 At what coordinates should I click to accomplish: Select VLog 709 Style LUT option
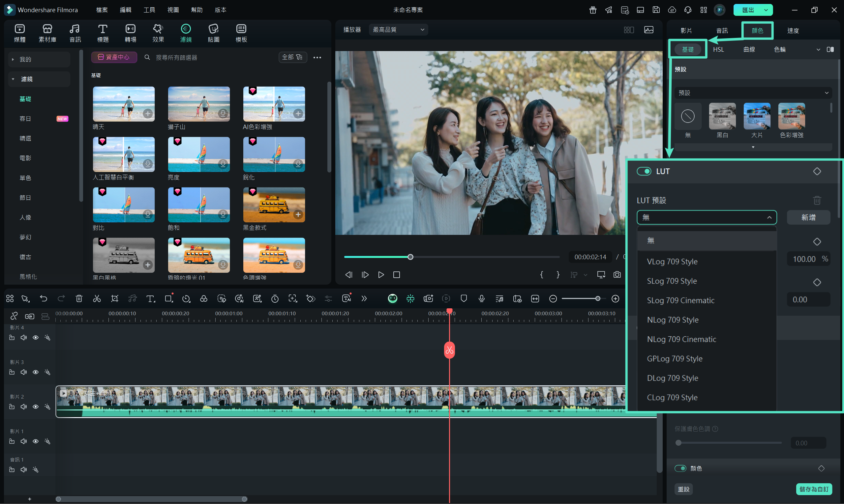[x=706, y=262]
